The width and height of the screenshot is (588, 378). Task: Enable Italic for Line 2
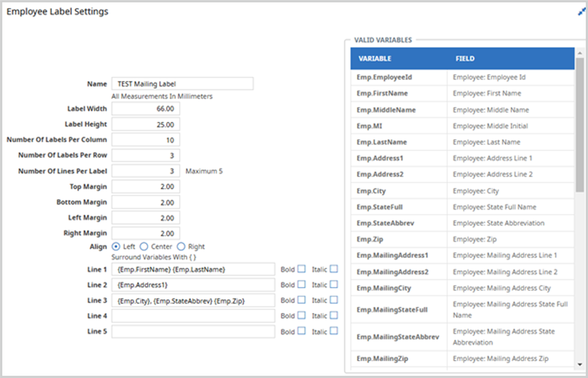[x=334, y=284]
